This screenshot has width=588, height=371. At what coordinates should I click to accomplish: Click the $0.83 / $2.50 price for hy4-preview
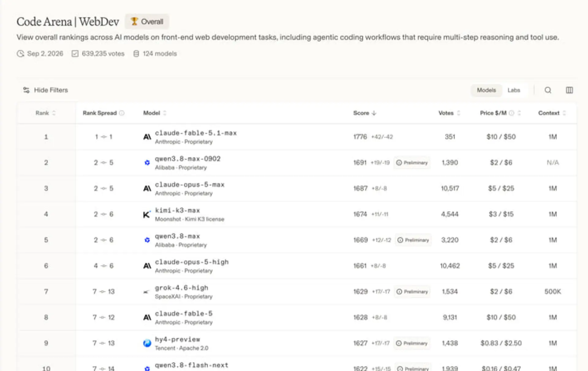coord(501,343)
